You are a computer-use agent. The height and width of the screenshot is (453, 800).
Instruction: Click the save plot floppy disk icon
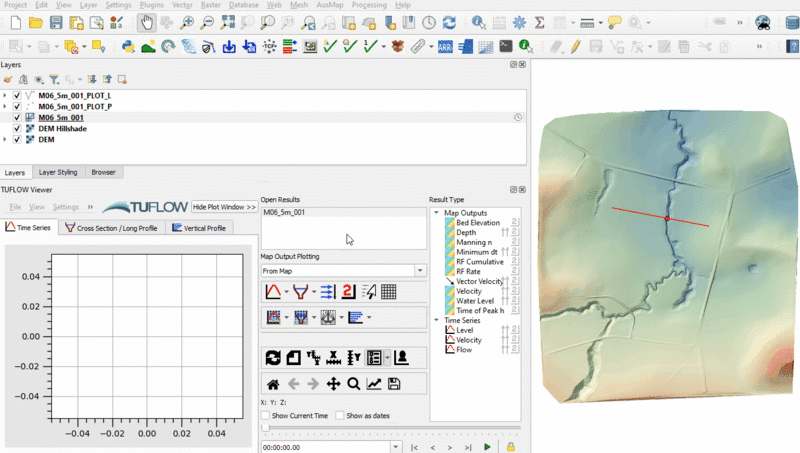tap(394, 384)
